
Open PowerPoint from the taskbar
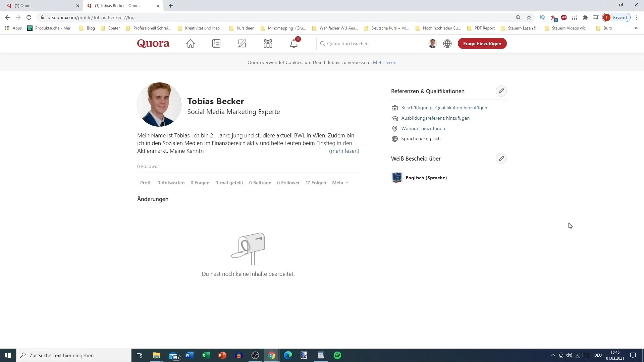point(222,355)
